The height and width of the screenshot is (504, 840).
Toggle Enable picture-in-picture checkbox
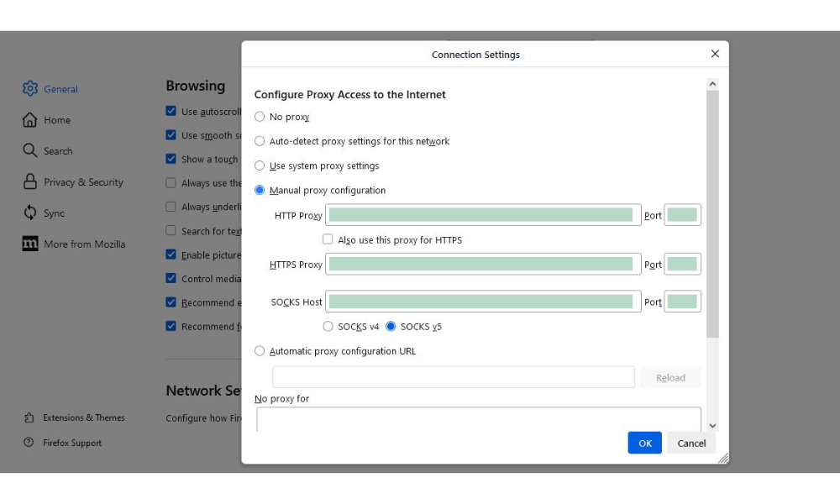(171, 255)
